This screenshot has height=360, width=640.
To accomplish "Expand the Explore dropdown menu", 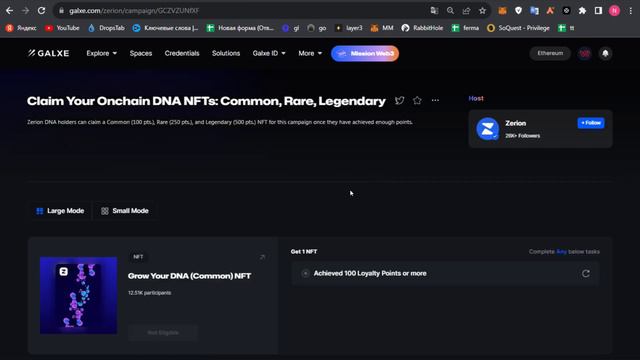I will click(102, 53).
